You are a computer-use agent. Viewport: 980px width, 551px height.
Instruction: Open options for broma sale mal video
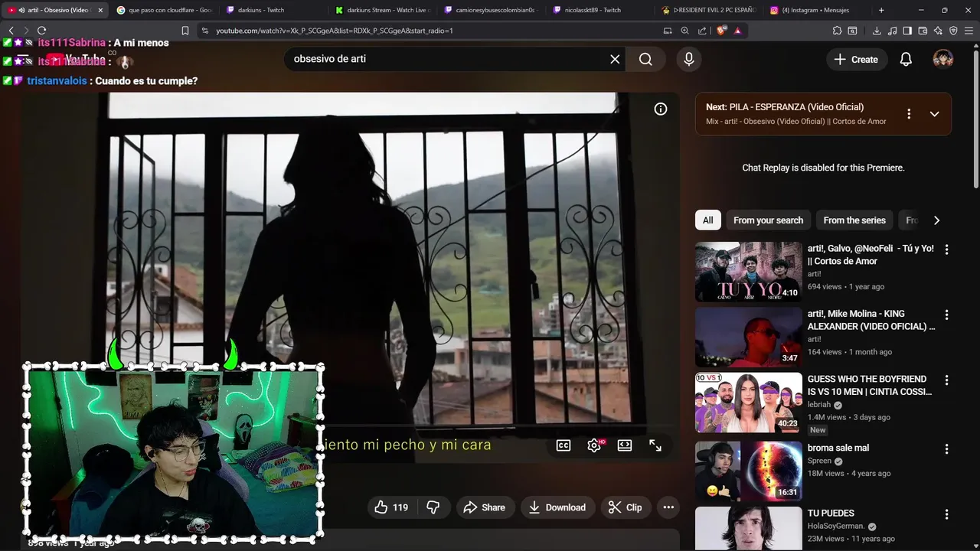point(947,448)
